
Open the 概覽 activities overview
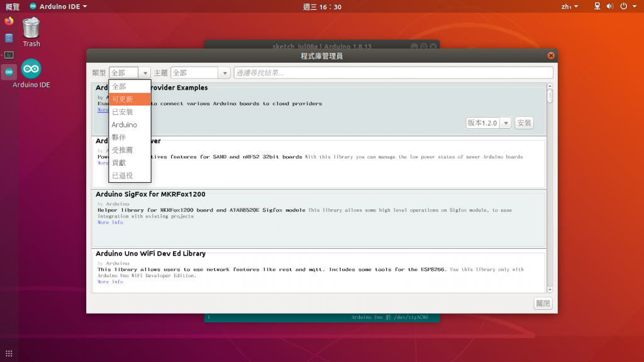coord(13,6)
